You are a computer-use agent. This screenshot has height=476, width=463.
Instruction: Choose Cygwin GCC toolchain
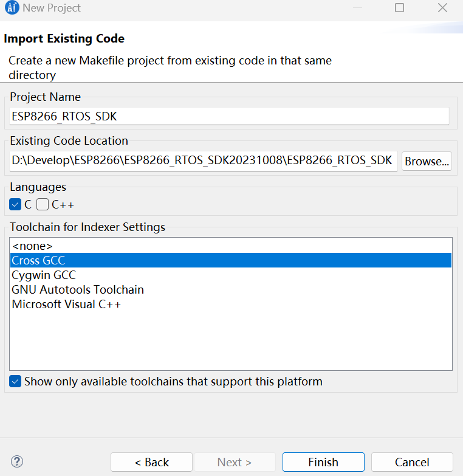coord(231,275)
